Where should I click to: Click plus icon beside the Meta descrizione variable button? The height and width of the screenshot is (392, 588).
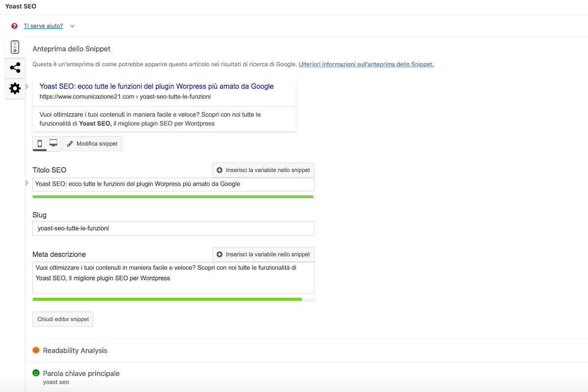pos(220,254)
